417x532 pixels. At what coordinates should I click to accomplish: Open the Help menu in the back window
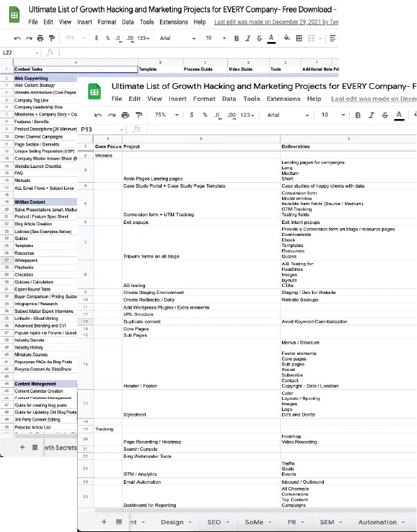click(199, 22)
